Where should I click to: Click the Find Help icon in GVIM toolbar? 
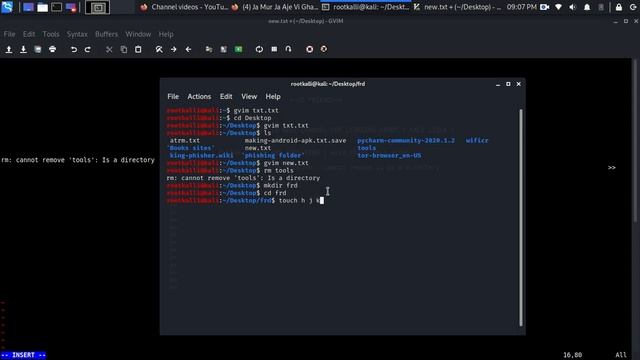[324, 49]
